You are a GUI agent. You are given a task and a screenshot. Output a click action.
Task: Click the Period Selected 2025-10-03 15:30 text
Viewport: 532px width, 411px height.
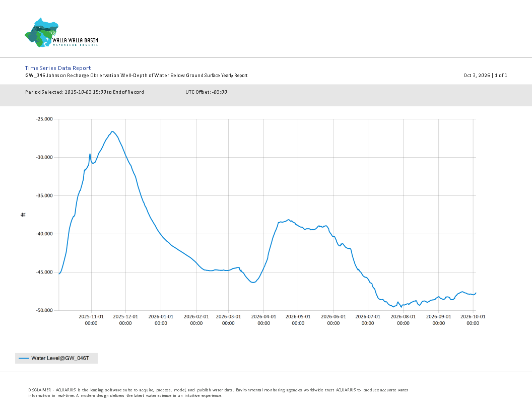click(x=85, y=92)
